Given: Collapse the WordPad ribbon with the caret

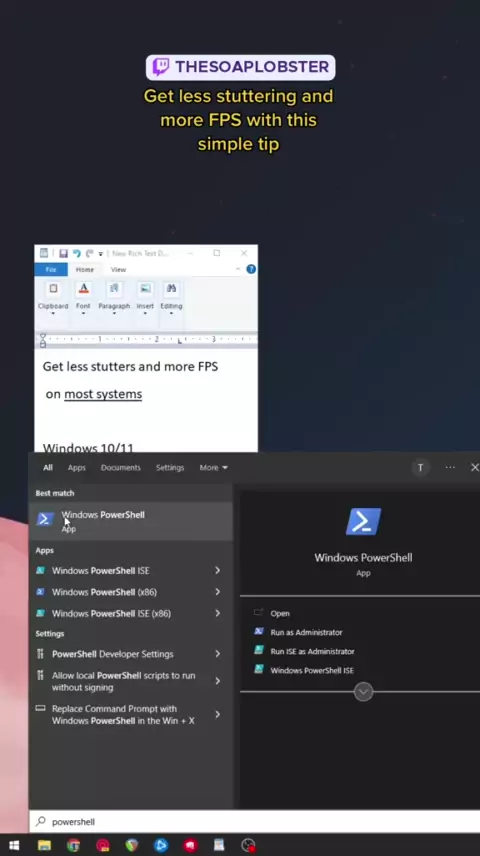Looking at the screenshot, I should point(238,269).
